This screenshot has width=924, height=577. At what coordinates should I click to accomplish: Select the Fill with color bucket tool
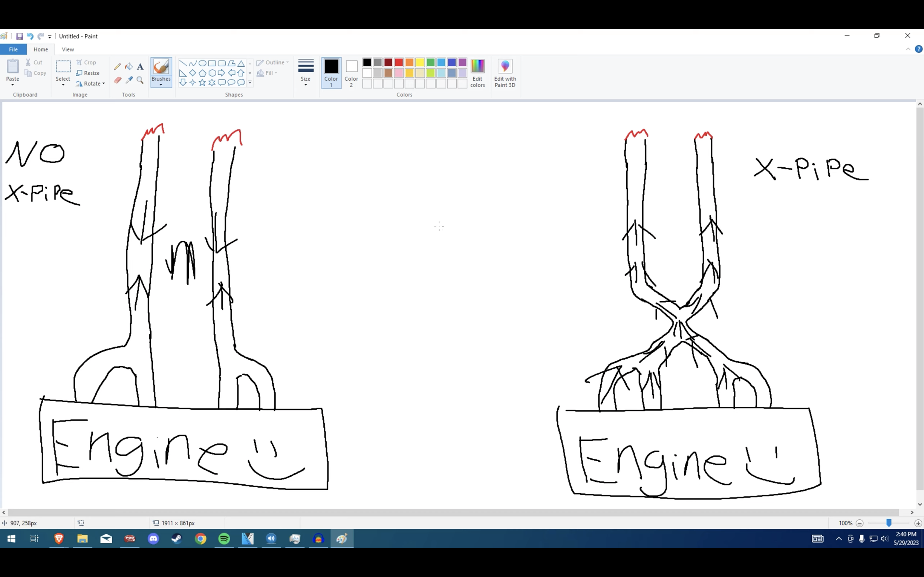click(x=129, y=67)
